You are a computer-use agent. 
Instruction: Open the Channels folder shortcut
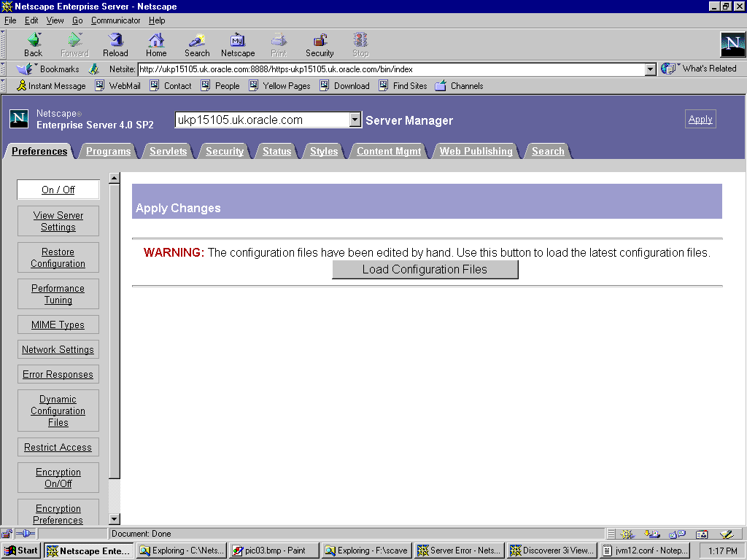pos(460,86)
